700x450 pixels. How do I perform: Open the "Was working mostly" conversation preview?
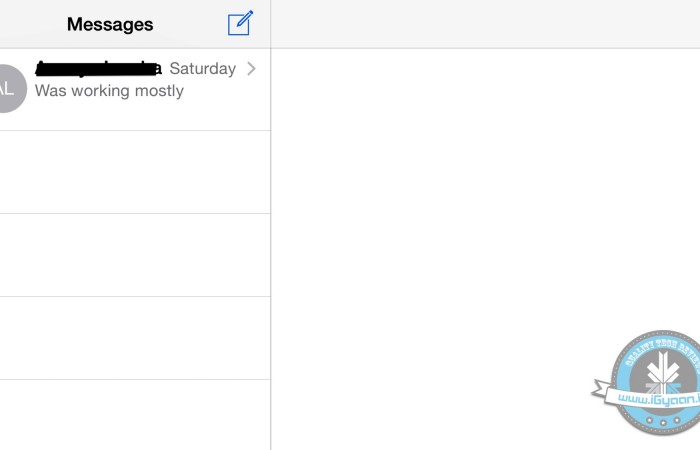click(x=109, y=91)
